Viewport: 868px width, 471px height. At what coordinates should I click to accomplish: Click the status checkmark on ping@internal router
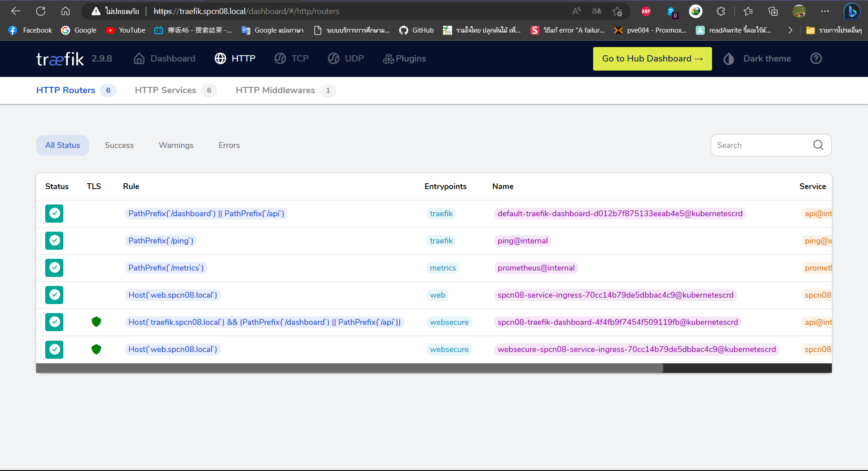click(x=54, y=241)
